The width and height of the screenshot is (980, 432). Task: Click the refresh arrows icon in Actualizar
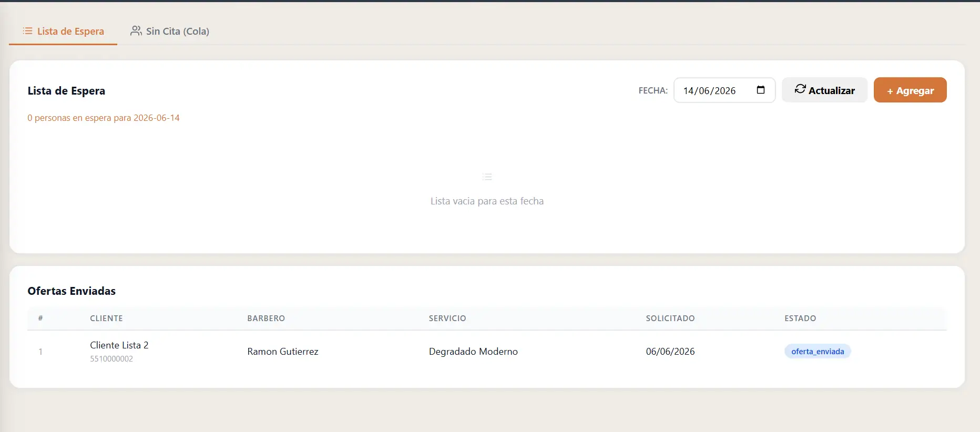(x=800, y=89)
